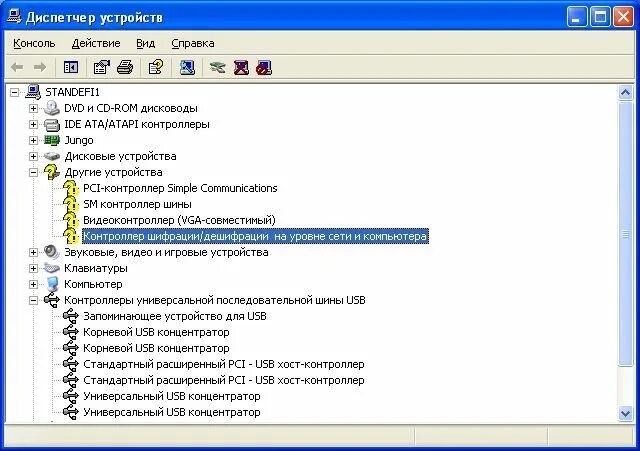Select Контроллер шифрации/дешифрации на уровне сети

pos(255,236)
